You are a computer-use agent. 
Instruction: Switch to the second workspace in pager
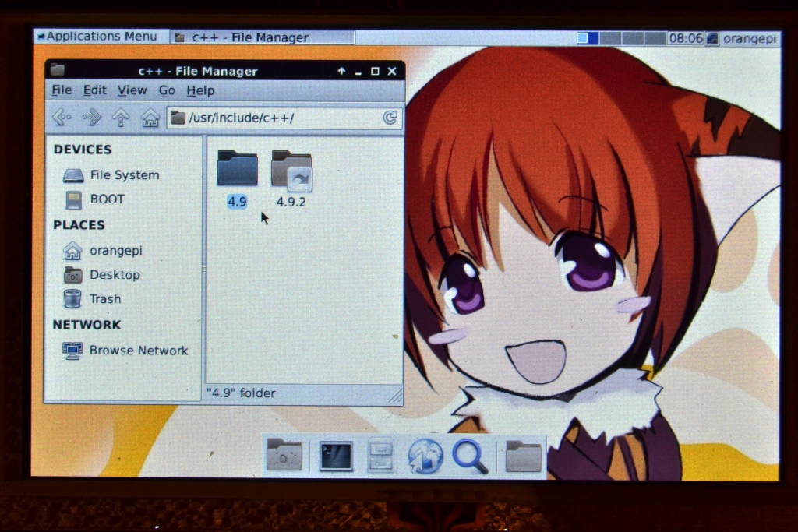pyautogui.click(x=610, y=38)
